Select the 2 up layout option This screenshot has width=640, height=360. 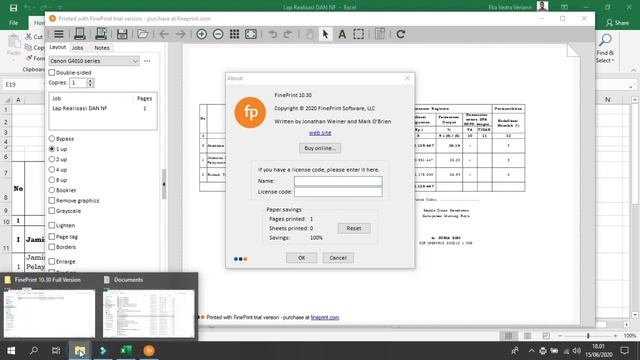pyautogui.click(x=52, y=159)
